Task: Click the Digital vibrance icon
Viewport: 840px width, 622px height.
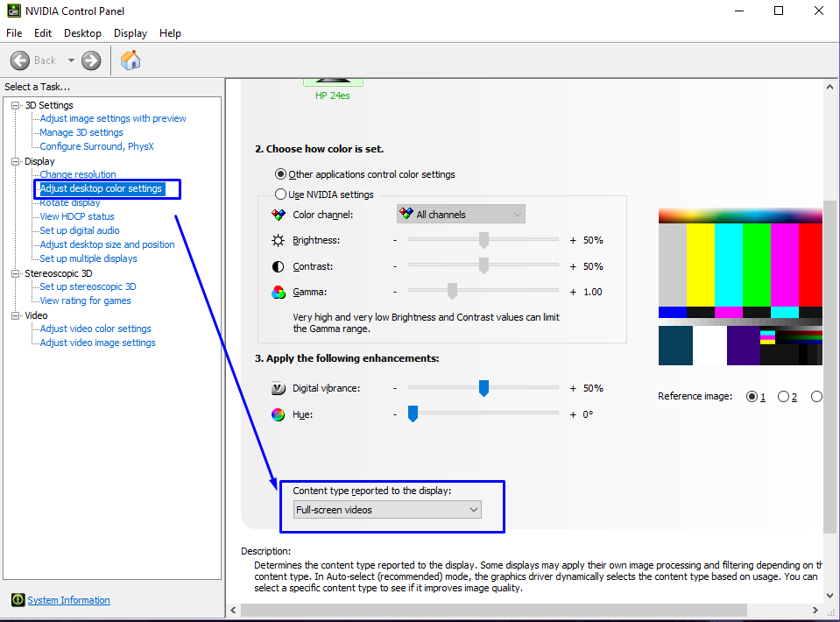Action: pos(278,388)
